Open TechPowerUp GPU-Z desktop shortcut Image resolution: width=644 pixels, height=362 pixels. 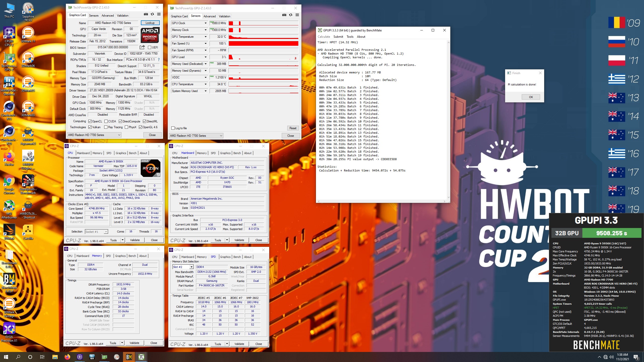[x=9, y=61]
